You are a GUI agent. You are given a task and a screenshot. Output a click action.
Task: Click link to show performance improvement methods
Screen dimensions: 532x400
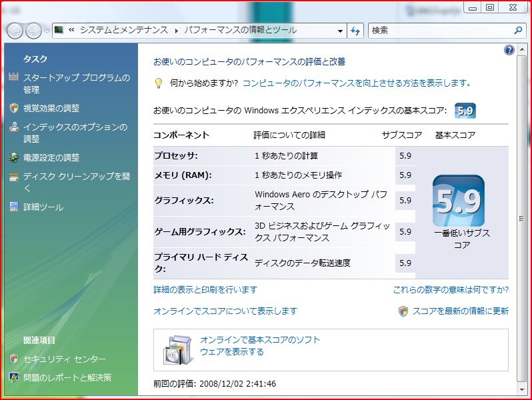tap(357, 83)
